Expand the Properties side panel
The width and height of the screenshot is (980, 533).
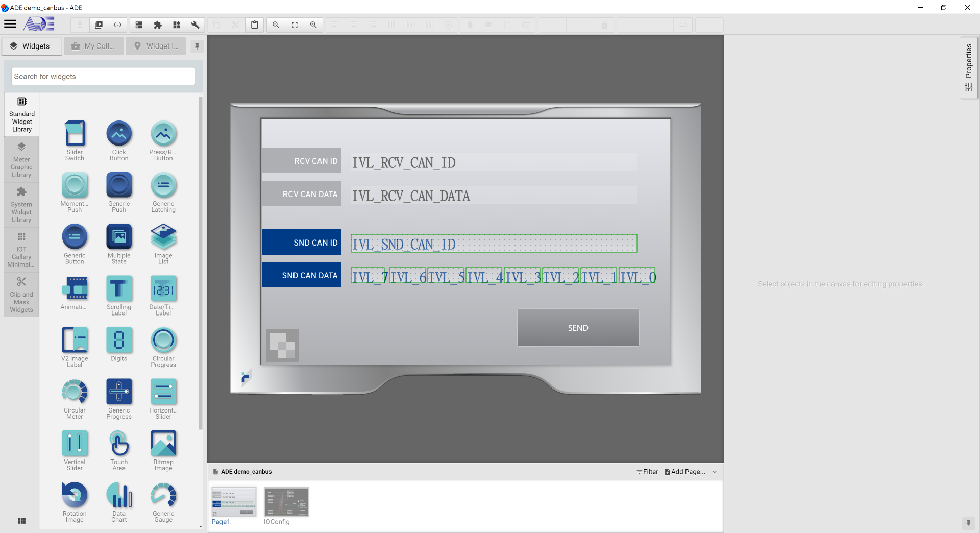(968, 67)
